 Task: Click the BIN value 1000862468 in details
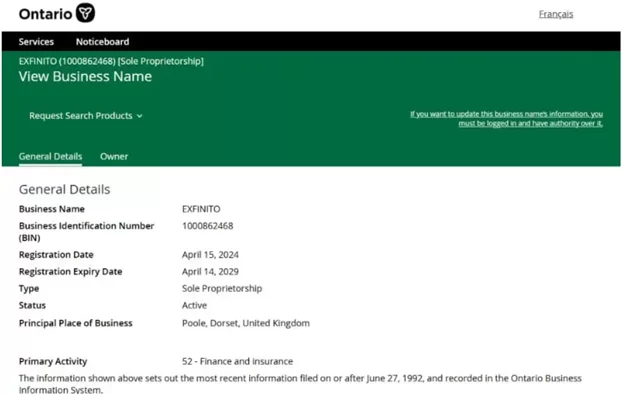point(207,226)
